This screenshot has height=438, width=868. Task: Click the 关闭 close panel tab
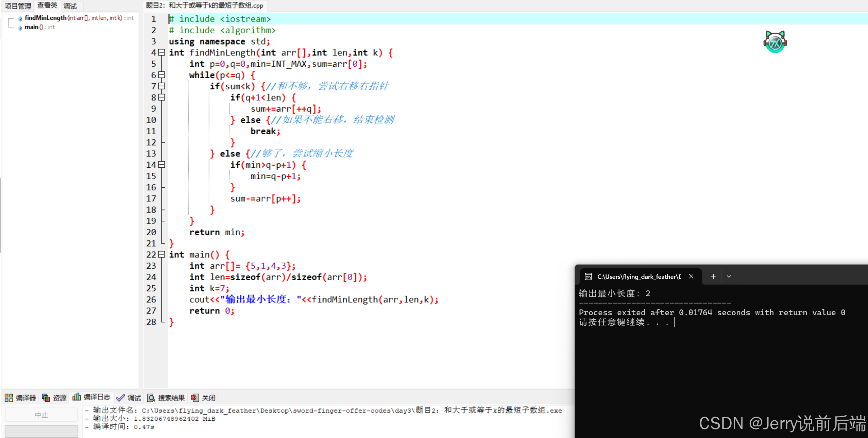[x=203, y=398]
